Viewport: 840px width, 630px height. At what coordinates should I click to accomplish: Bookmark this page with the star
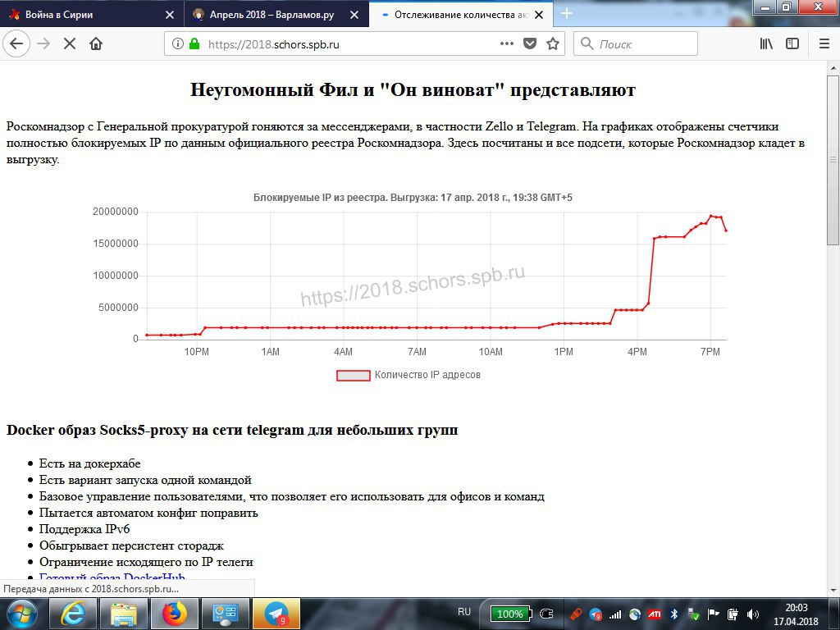pyautogui.click(x=553, y=44)
